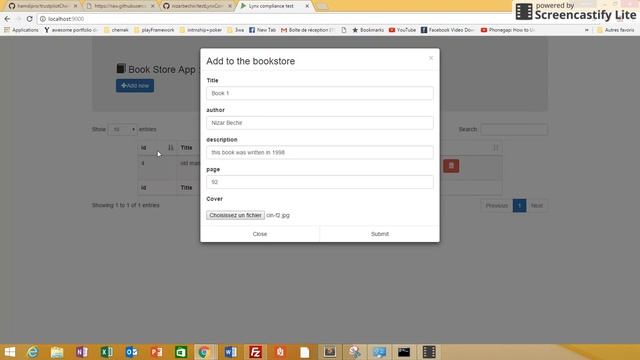
Task: Open PowerPoint from taskbar
Action: coord(156,352)
